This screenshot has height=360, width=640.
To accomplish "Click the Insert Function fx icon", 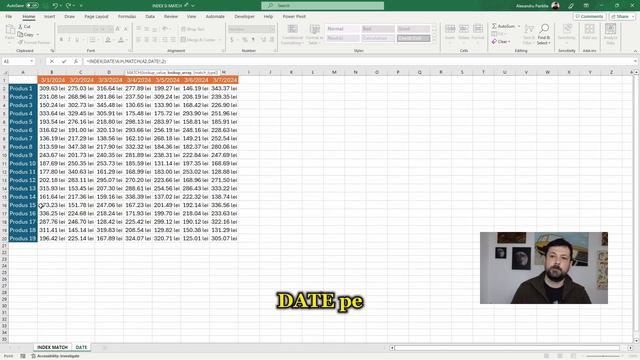I will click(x=76, y=61).
